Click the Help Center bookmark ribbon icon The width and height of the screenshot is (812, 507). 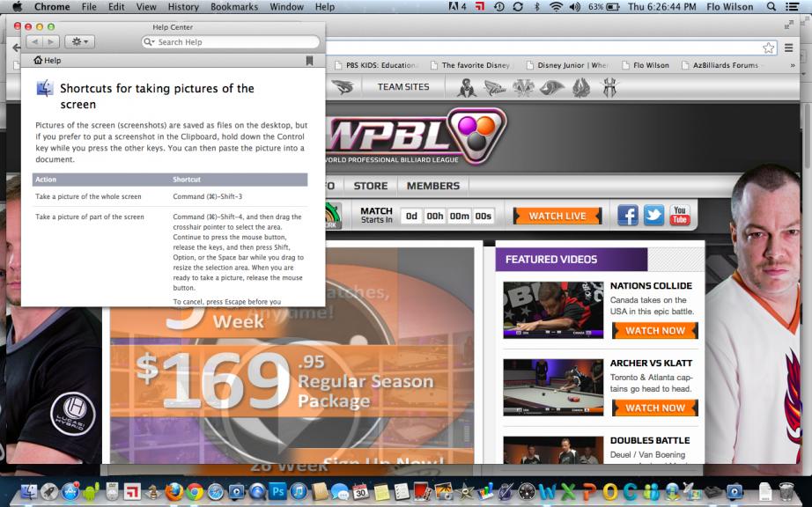310,61
